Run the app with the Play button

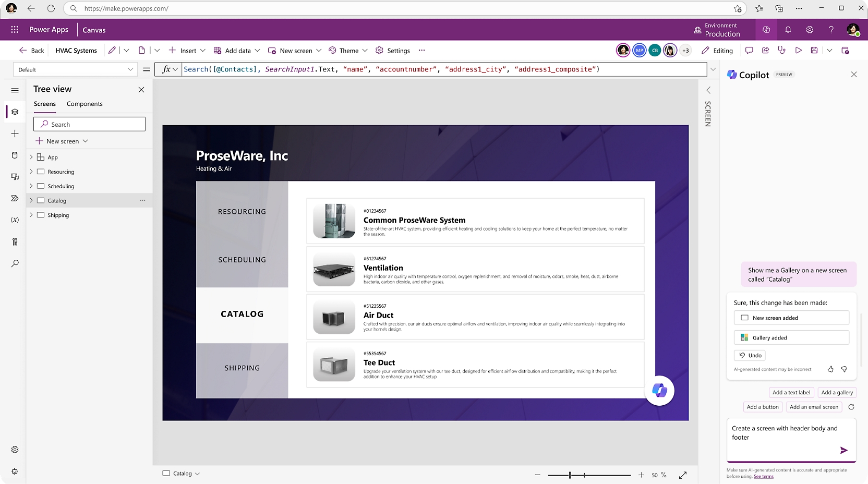(x=798, y=50)
